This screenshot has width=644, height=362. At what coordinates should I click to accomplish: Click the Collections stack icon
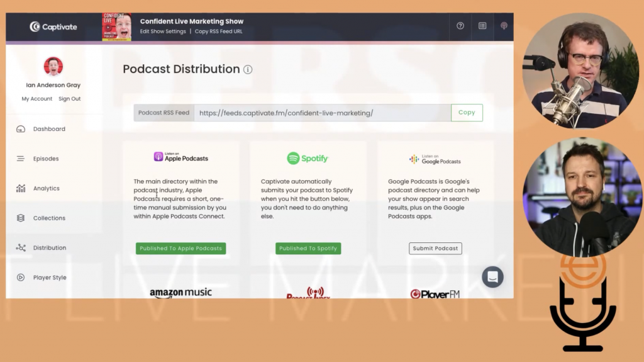pos(21,218)
